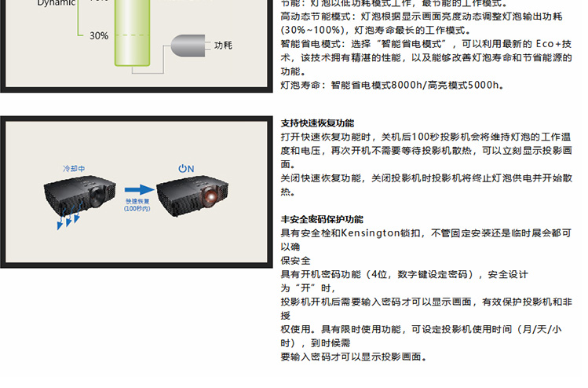This screenshot has height=388, width=588.
Task: Click the 丰安全密码保护功能 heading
Action: (322, 219)
